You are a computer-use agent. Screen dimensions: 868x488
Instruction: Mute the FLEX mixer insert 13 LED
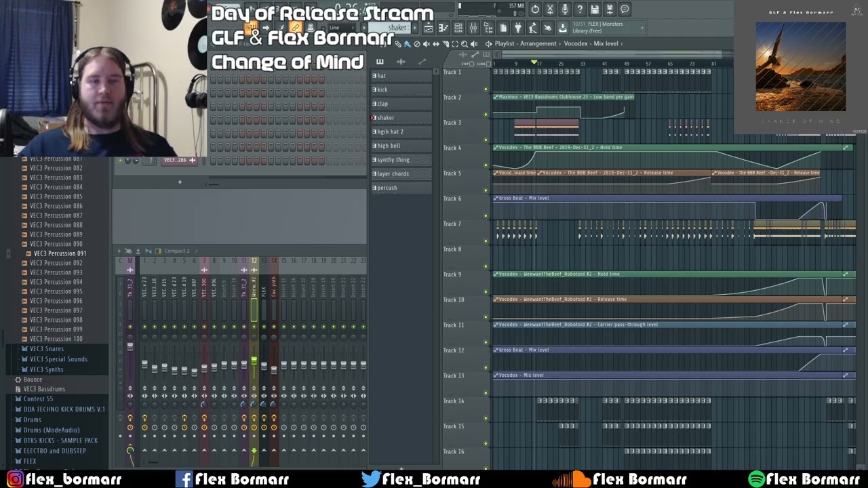click(264, 327)
